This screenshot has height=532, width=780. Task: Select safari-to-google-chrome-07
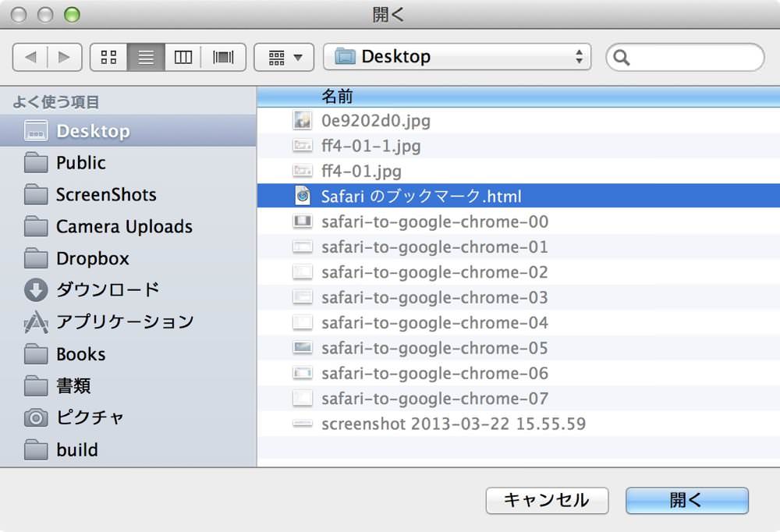coord(519,399)
